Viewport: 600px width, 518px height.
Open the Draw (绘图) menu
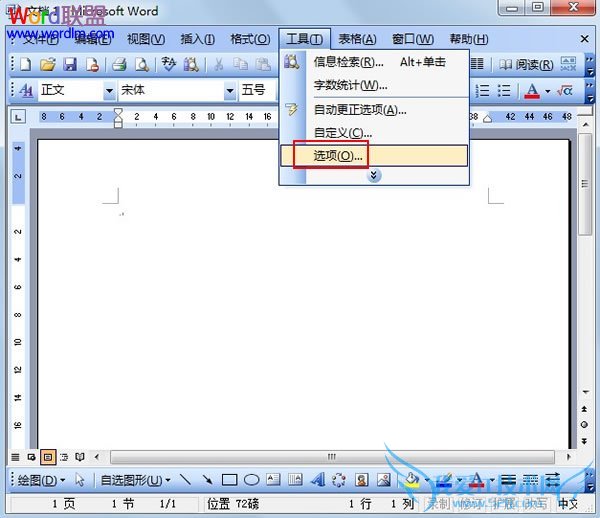click(41, 480)
